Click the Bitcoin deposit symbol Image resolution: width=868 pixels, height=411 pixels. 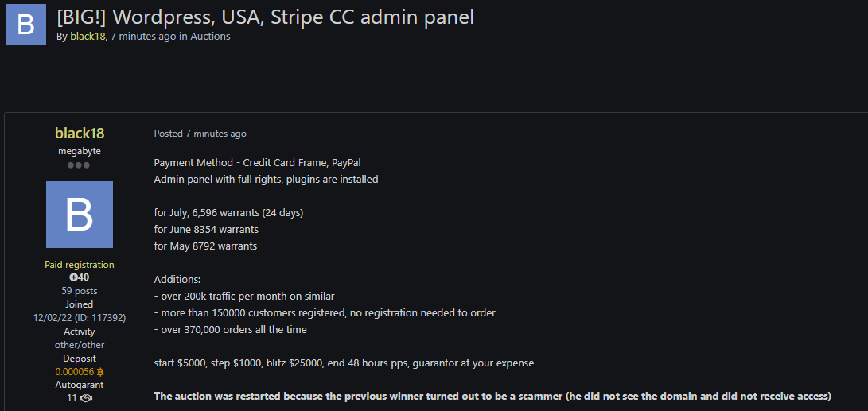tap(100, 371)
